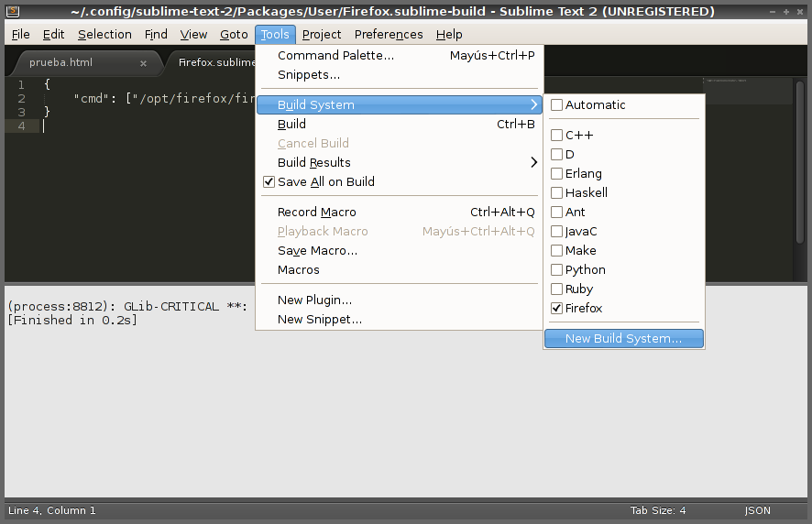This screenshot has height=524, width=812.
Task: Choose Command Palette from Tools menu
Action: 400,55
